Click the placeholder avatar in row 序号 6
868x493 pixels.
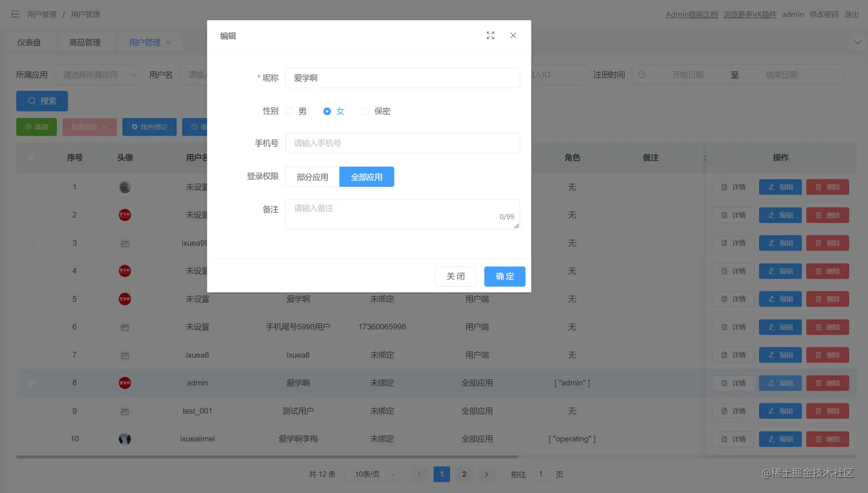[125, 328]
